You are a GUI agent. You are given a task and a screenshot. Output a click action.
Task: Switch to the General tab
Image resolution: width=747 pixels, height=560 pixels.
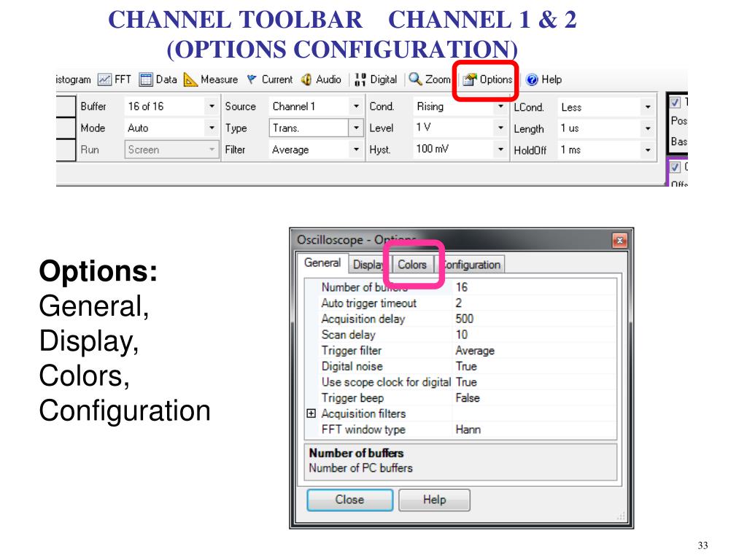[322, 262]
